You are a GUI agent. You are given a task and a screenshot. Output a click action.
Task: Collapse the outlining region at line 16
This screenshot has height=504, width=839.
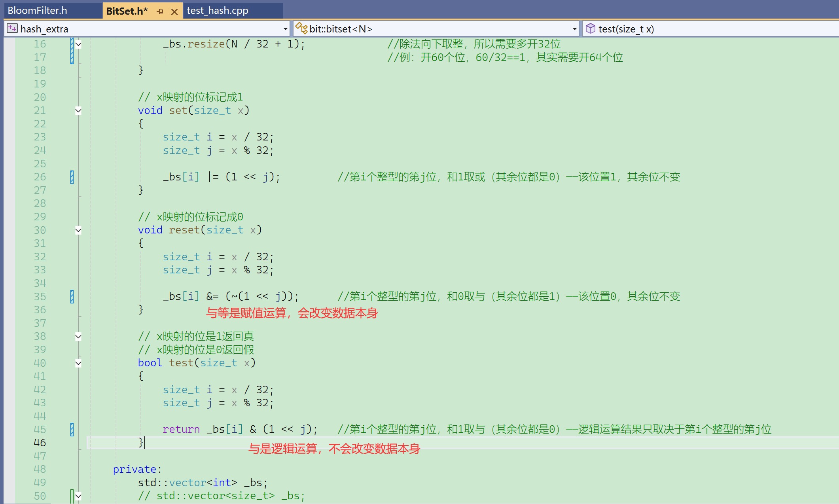click(x=78, y=44)
